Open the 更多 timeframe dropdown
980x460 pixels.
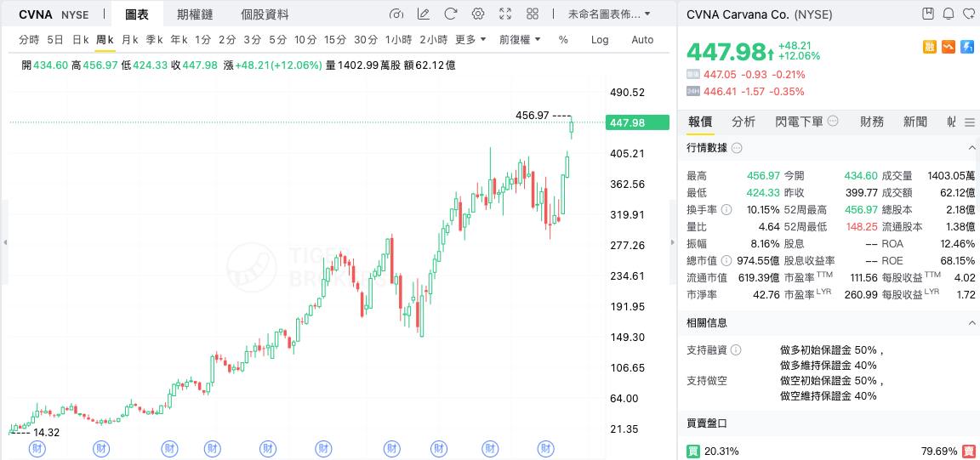(x=470, y=39)
